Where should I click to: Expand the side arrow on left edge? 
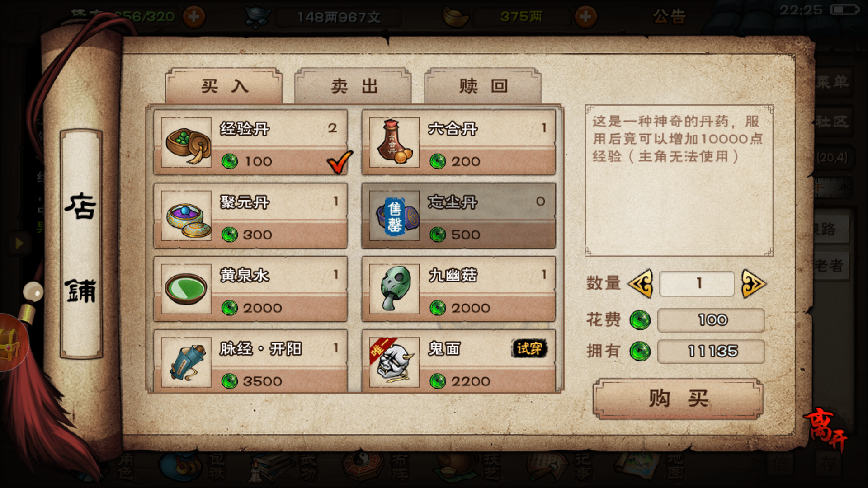19,244
